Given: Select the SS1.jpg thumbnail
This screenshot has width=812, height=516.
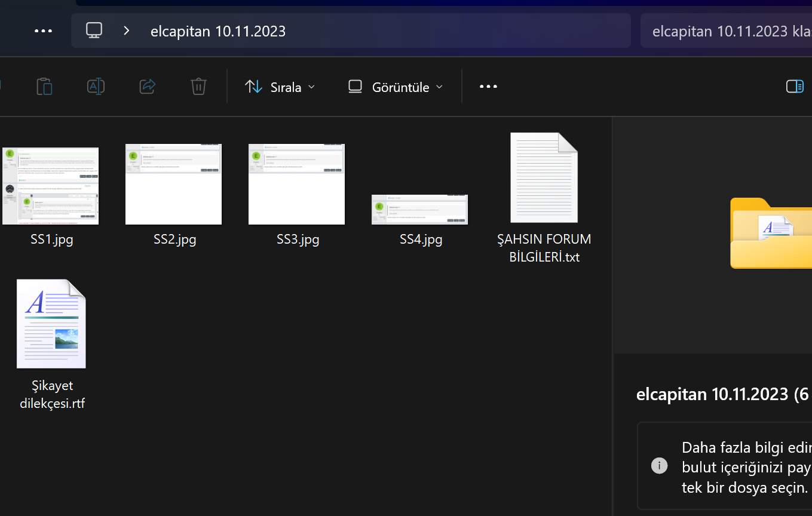Looking at the screenshot, I should coord(51,186).
